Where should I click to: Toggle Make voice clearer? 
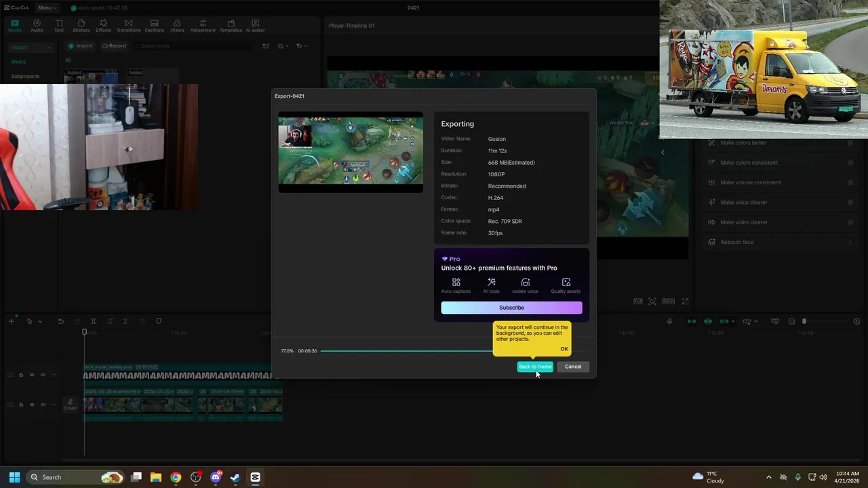tap(850, 202)
